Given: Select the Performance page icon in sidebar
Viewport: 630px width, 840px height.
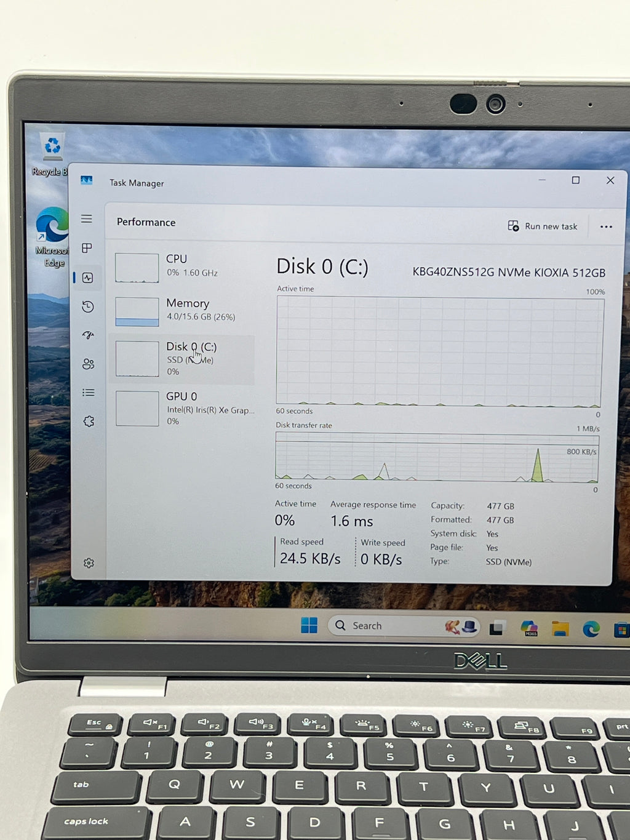Looking at the screenshot, I should (x=88, y=278).
